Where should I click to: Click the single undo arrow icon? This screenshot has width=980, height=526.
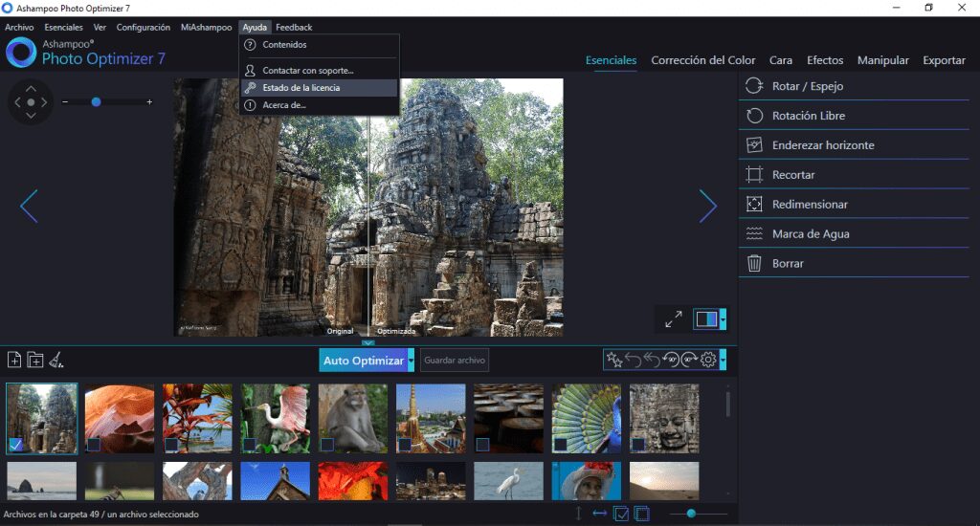634,360
